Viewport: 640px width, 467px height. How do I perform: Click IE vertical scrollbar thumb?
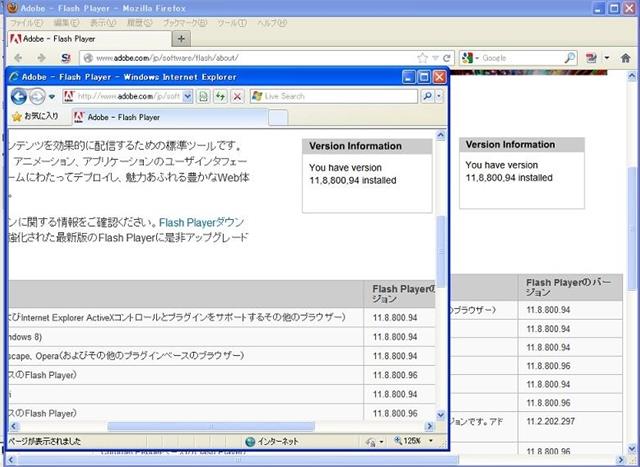tap(440, 252)
